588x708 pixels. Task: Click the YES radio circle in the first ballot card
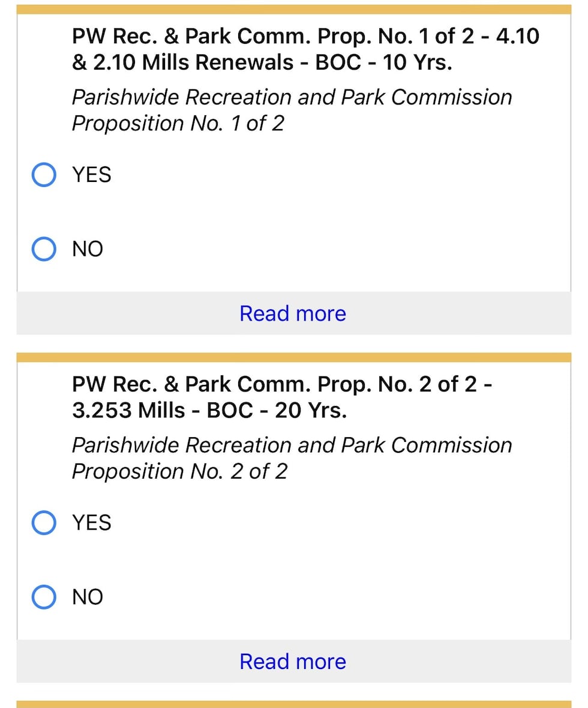[43, 175]
